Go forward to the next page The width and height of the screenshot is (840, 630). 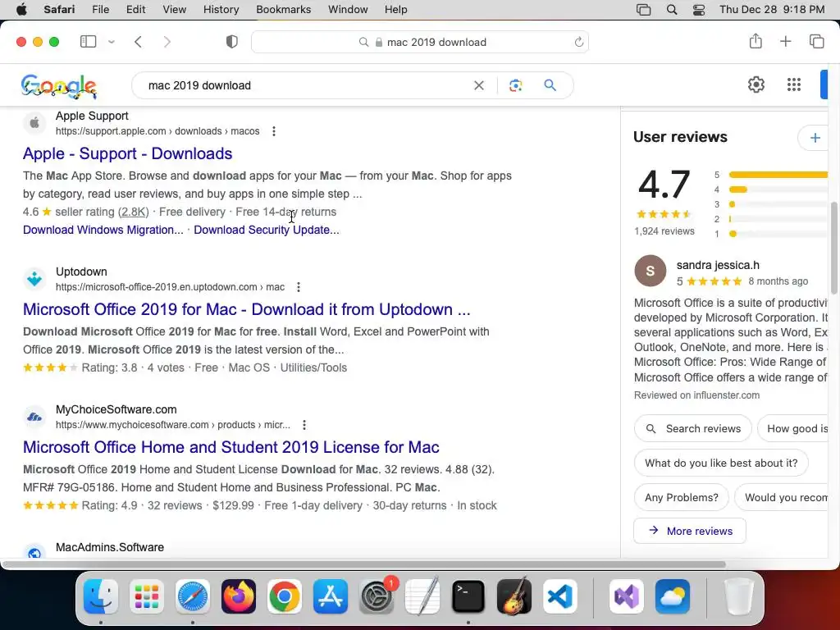(x=167, y=42)
